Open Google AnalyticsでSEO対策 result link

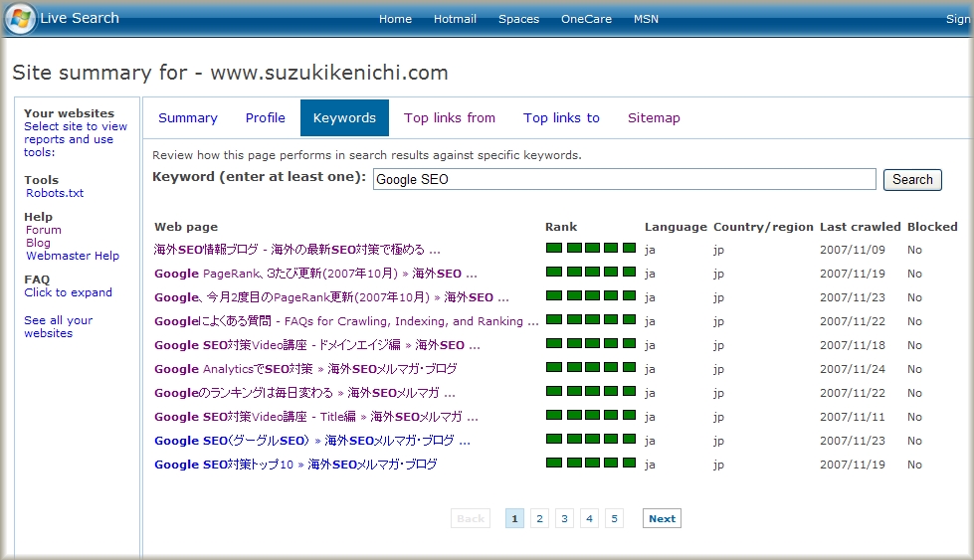coord(305,369)
